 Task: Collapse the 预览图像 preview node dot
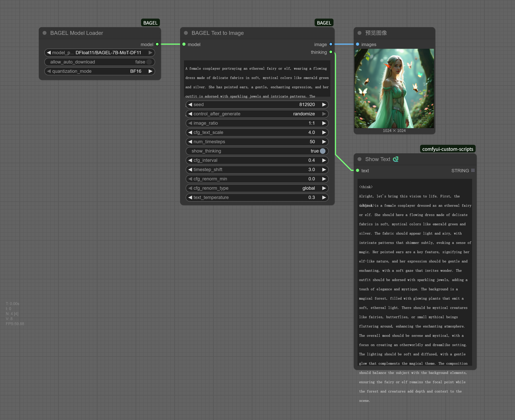(x=359, y=33)
